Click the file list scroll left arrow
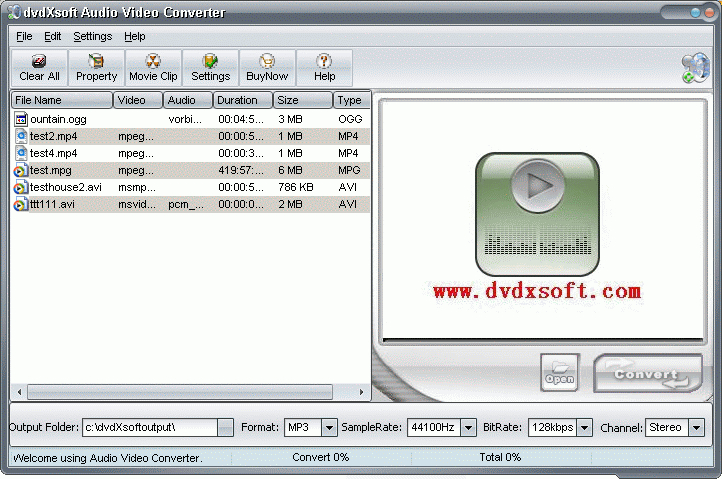This screenshot has width=722, height=479. point(19,392)
